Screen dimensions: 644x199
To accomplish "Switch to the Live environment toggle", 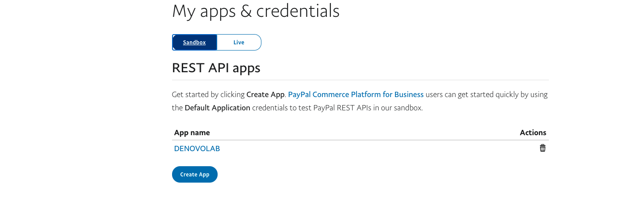I will click(x=239, y=43).
